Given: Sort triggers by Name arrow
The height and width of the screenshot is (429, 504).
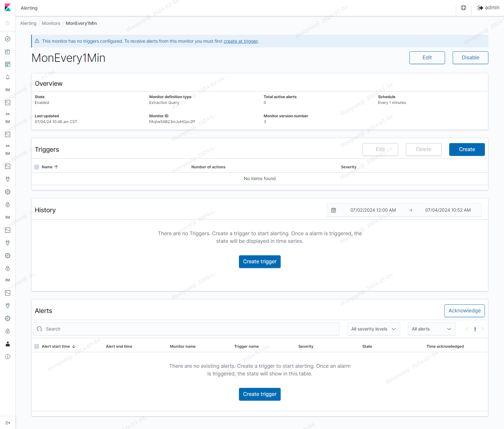Looking at the screenshot, I should tap(56, 167).
